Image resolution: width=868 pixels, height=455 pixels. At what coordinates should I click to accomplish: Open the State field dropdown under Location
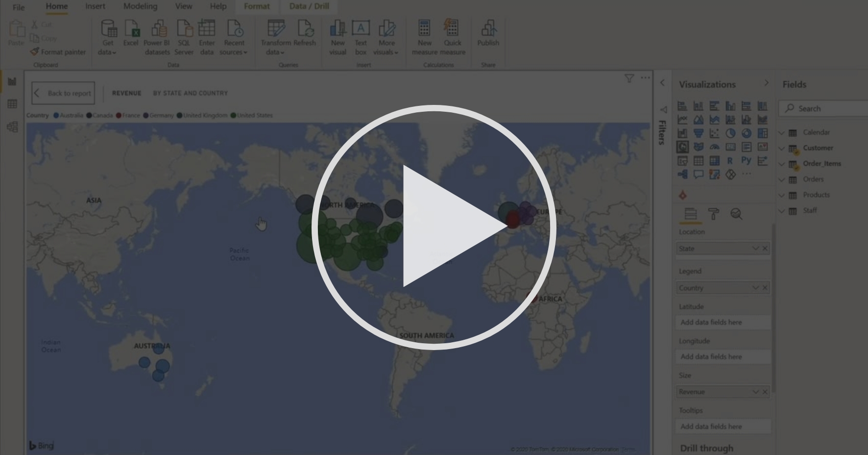pos(755,248)
